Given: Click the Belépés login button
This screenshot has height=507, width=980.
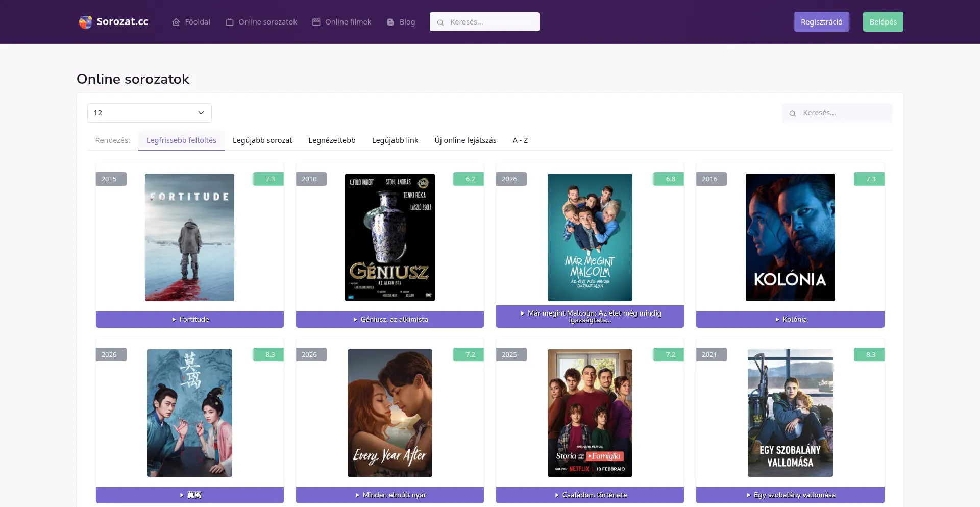Looking at the screenshot, I should (883, 22).
